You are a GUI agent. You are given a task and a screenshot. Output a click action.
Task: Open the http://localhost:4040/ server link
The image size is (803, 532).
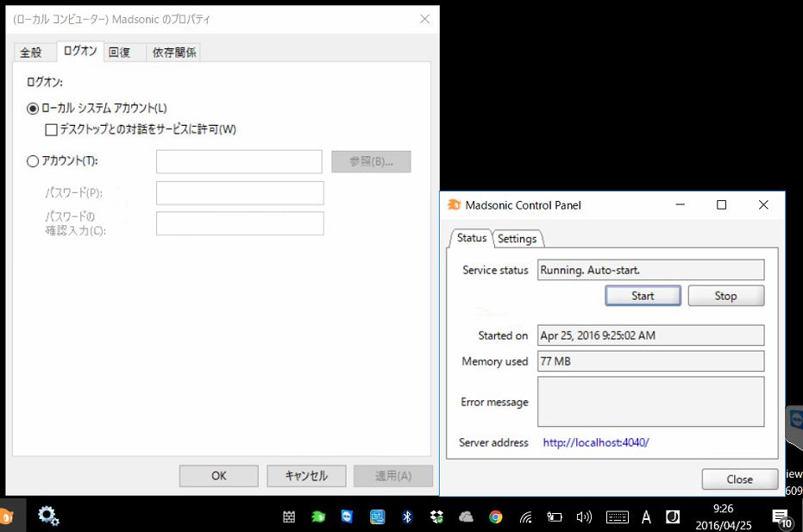tap(595, 442)
